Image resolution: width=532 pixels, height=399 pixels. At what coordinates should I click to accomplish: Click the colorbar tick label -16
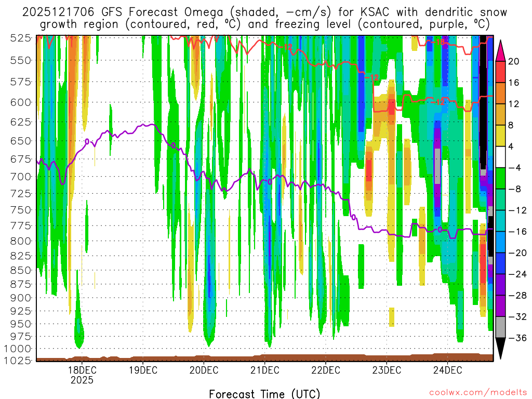(x=517, y=232)
